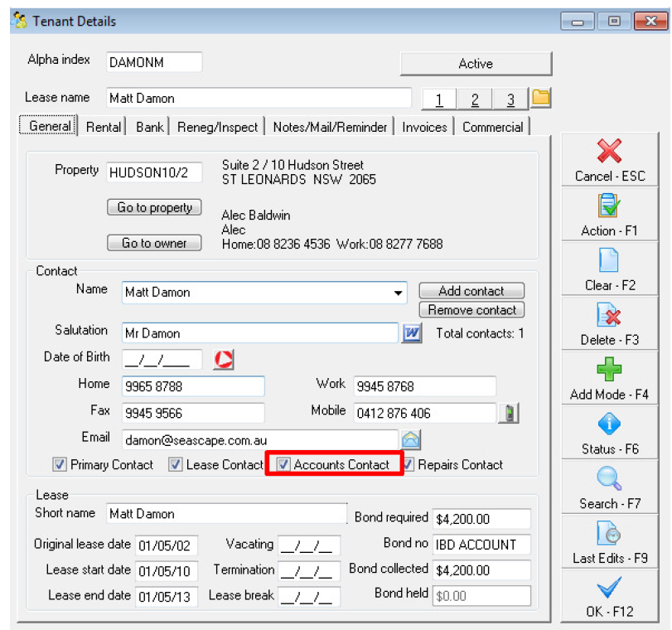Click the Lease name field at top
Viewport: 672px width, 630px height.
(x=259, y=98)
